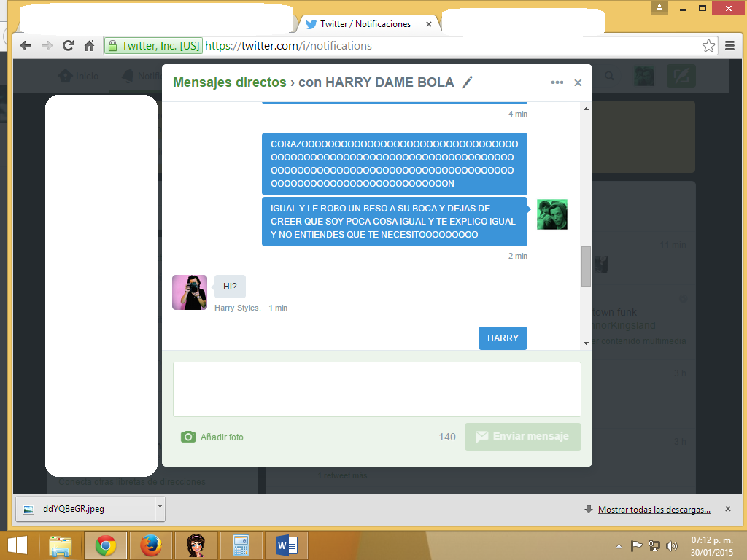This screenshot has height=560, width=747.
Task: Click the Chrome user profile button
Action: point(659,7)
